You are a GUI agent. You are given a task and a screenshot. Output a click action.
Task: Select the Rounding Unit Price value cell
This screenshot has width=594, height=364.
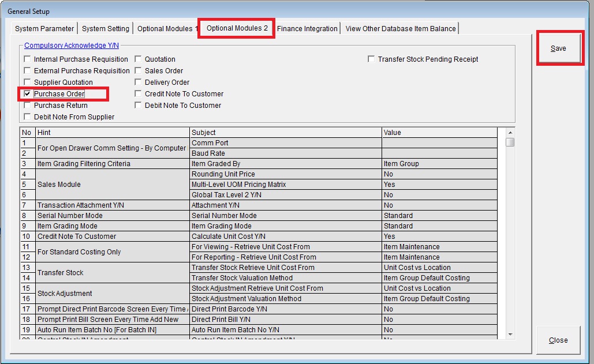click(x=439, y=174)
